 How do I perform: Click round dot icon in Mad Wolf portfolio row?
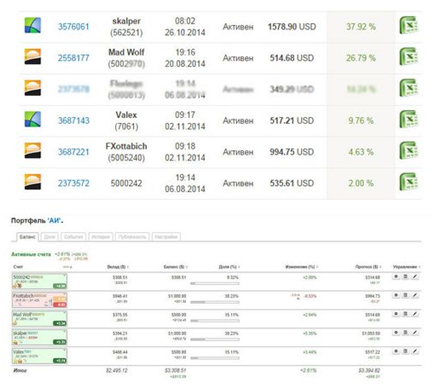click(x=396, y=314)
